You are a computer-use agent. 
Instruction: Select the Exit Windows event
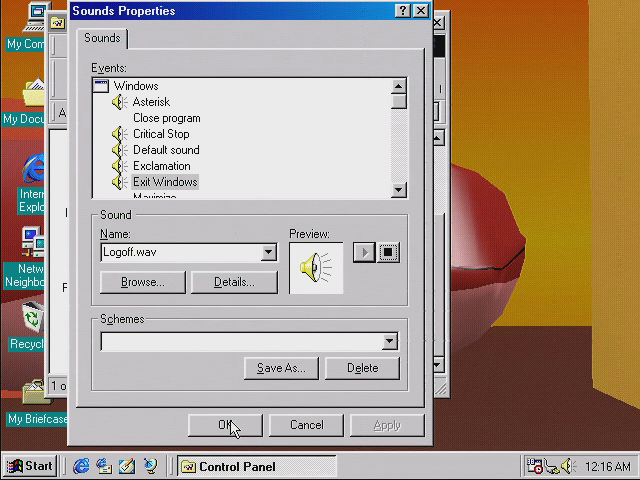click(x=165, y=182)
